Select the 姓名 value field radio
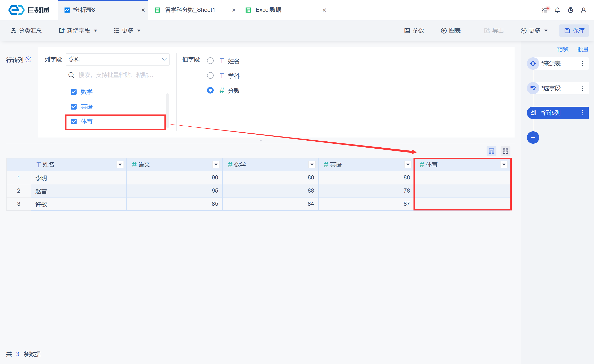The width and height of the screenshot is (594, 364). pos(210,61)
